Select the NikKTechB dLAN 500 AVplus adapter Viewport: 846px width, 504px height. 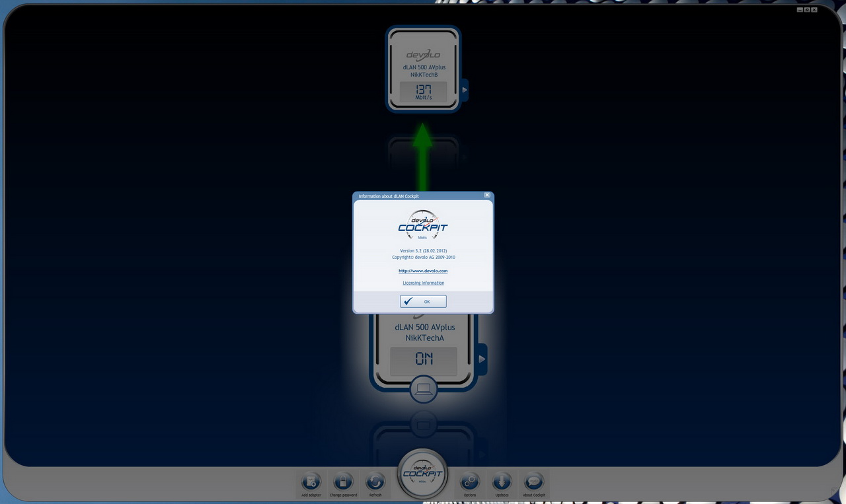click(x=423, y=69)
